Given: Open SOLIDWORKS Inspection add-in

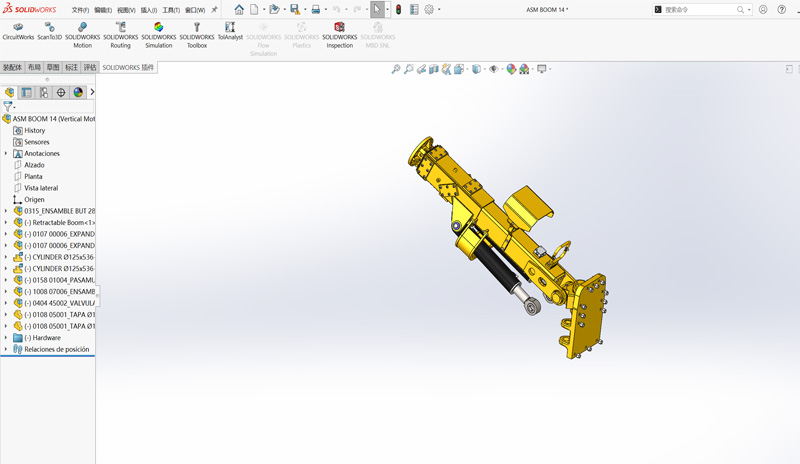Looking at the screenshot, I should 340,35.
